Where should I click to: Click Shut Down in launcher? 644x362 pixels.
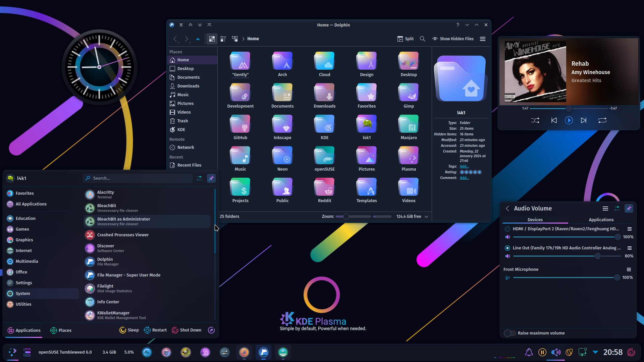point(186,330)
